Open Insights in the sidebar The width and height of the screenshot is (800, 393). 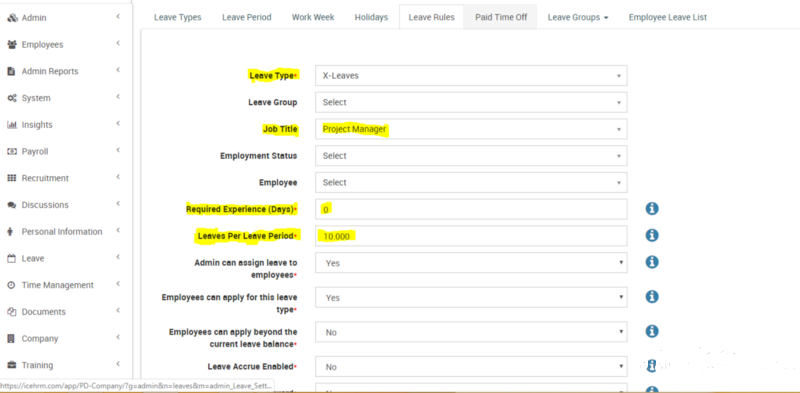[x=37, y=125]
